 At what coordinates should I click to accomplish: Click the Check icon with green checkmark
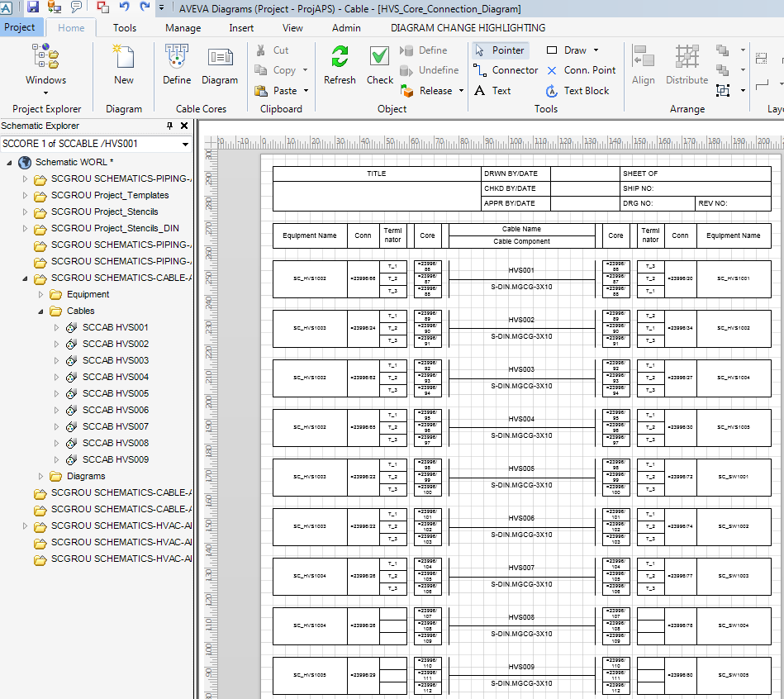point(379,65)
